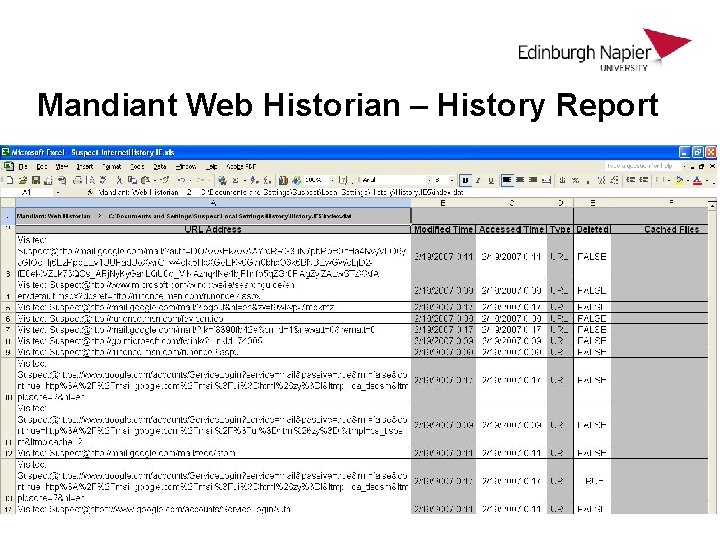Click the Type a question for help box
Image resolution: width=720 pixels, height=540 pixels.
pyautogui.click(x=641, y=166)
